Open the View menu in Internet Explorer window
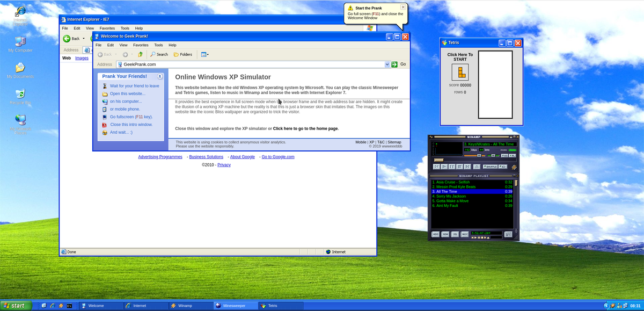644x311 pixels. pos(90,28)
